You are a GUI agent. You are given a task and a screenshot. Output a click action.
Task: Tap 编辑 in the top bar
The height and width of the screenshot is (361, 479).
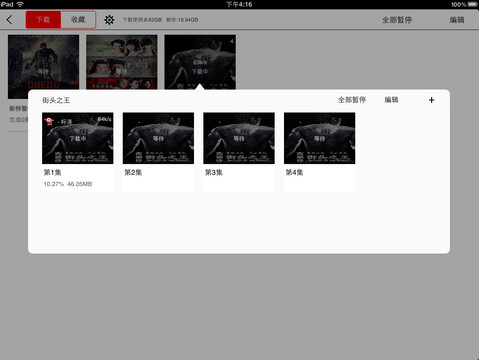[x=457, y=20]
